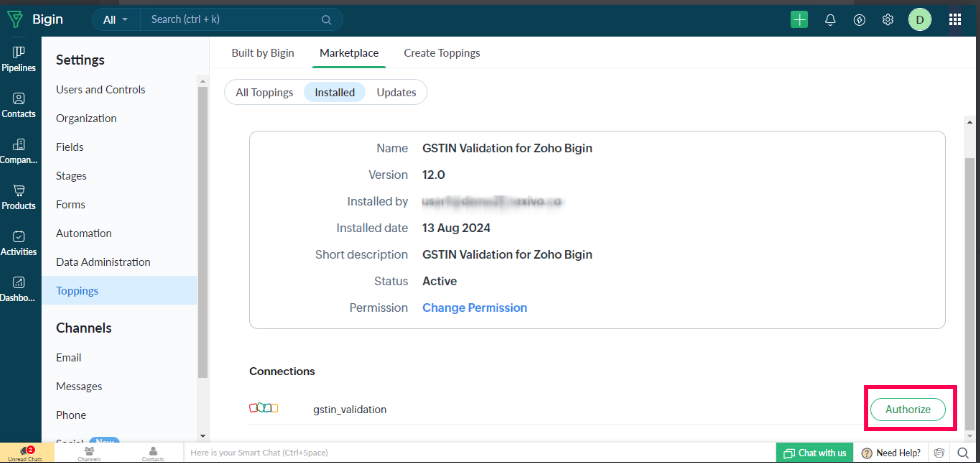Click the bottom bar search magnifier icon
The width and height of the screenshot is (980, 463).
(x=963, y=452)
